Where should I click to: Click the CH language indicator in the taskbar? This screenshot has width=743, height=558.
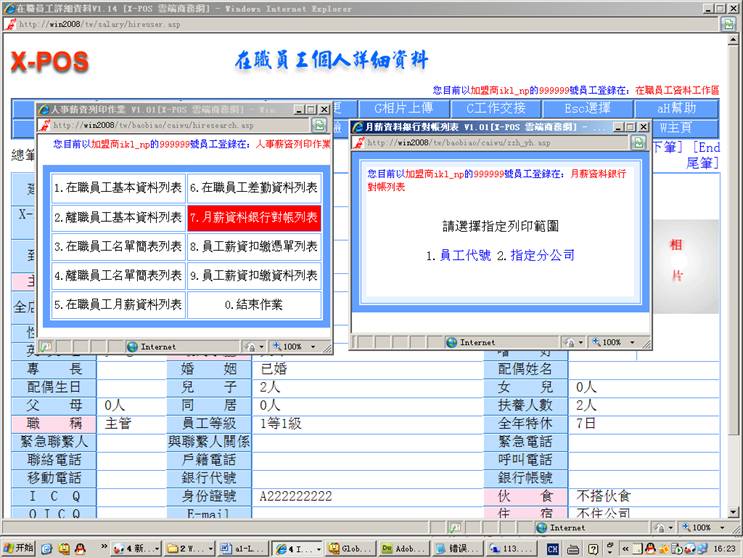pos(552,548)
